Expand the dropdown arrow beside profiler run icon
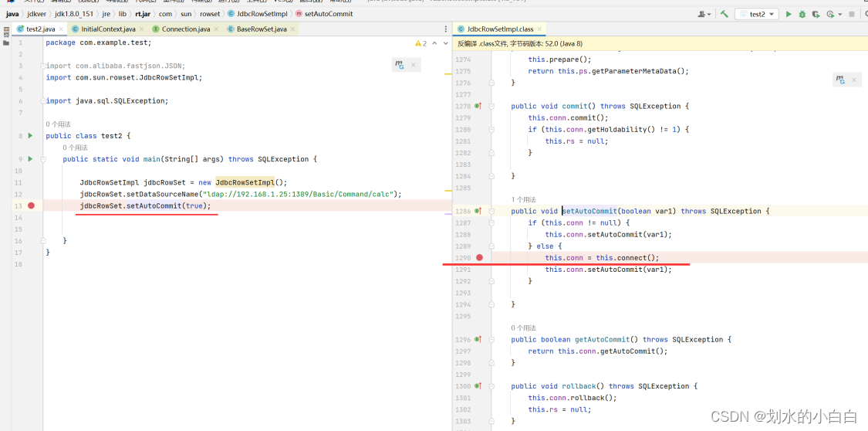This screenshot has height=431, width=868. (839, 15)
